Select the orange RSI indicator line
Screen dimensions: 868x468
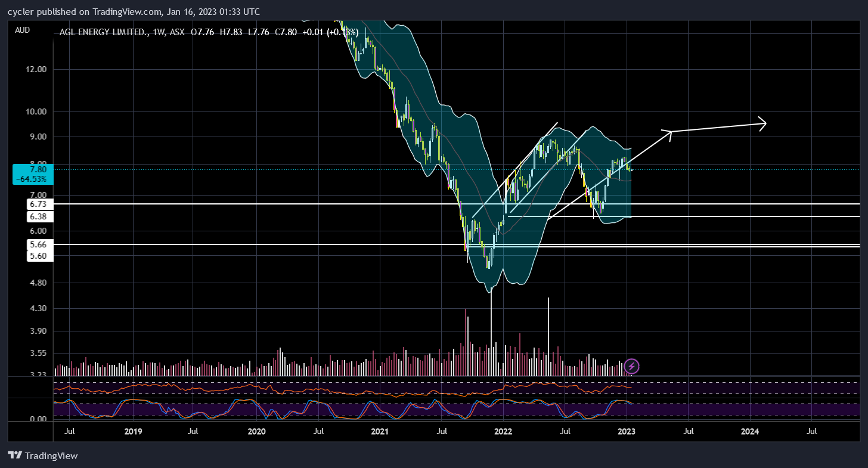click(343, 391)
